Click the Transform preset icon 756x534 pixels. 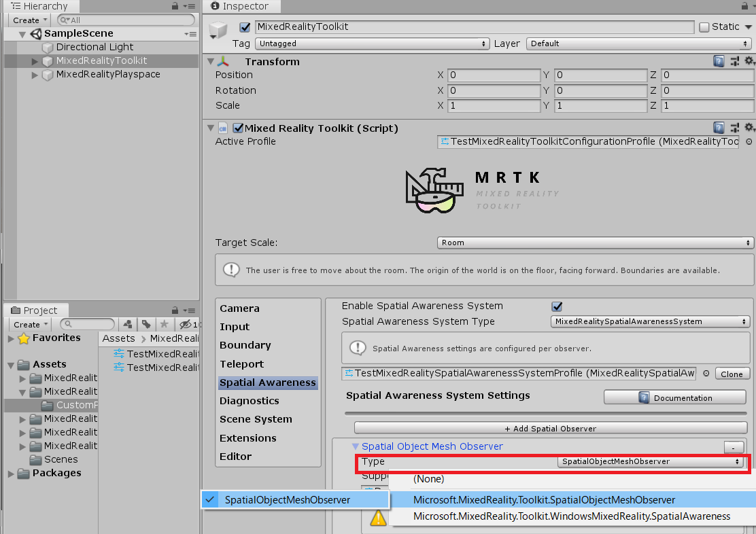click(x=734, y=61)
